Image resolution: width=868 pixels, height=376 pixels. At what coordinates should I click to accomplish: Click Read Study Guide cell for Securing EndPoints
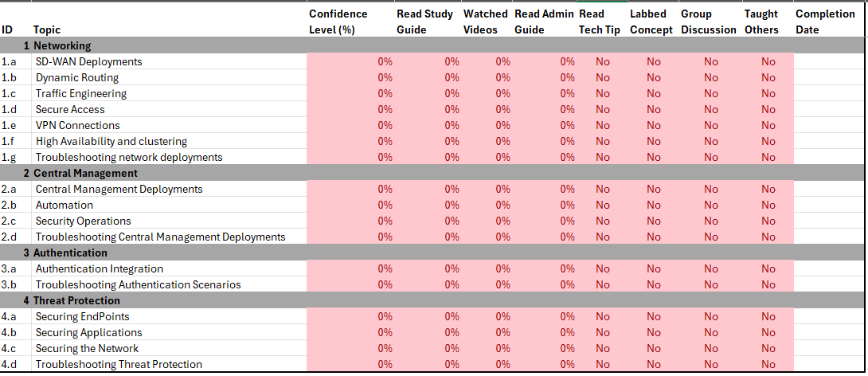428,316
